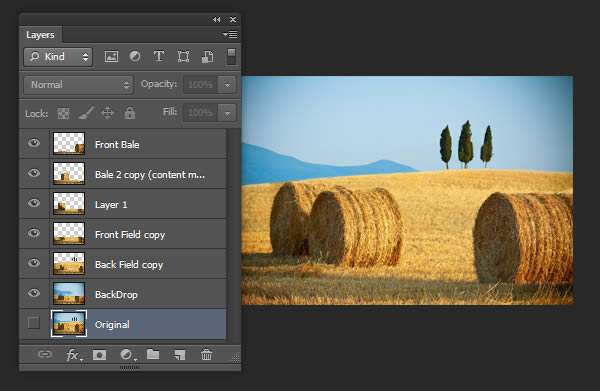Add a layer mask

click(99, 355)
